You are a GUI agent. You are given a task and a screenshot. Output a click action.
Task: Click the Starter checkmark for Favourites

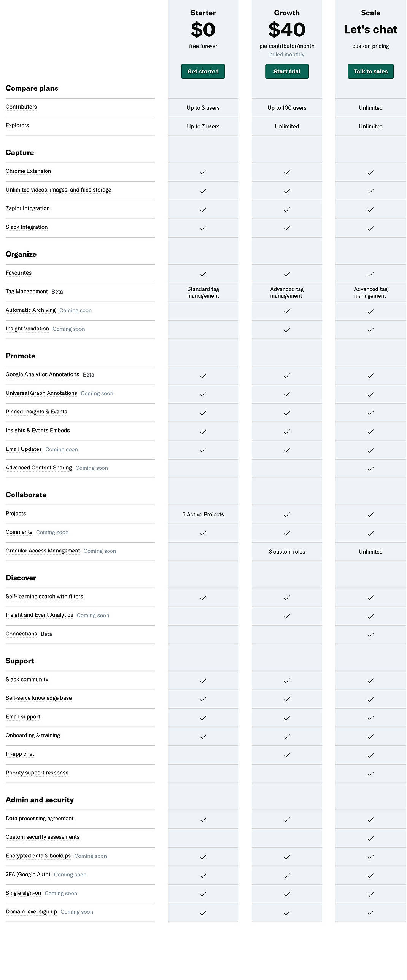(203, 274)
